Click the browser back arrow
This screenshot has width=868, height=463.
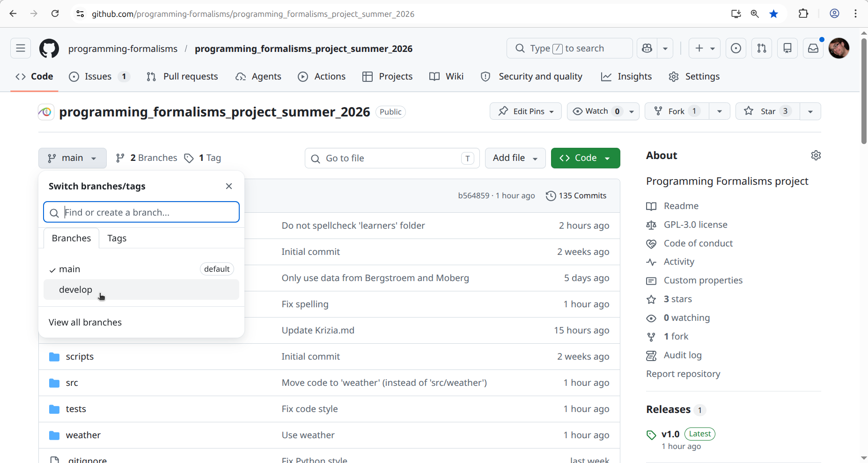coord(13,14)
